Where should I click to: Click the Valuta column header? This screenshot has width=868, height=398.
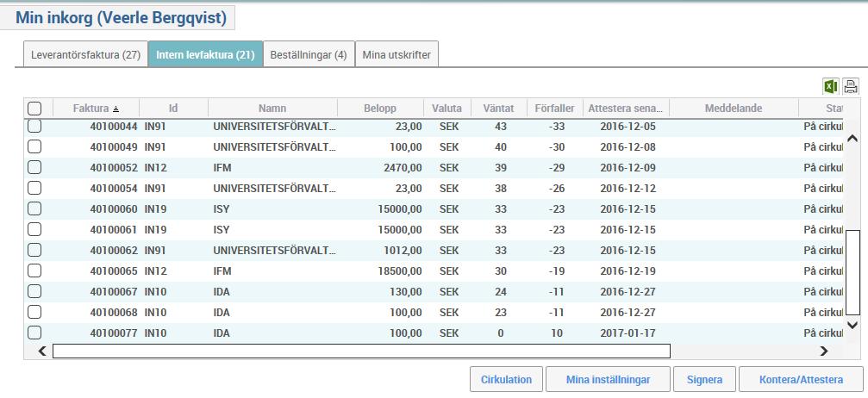447,108
